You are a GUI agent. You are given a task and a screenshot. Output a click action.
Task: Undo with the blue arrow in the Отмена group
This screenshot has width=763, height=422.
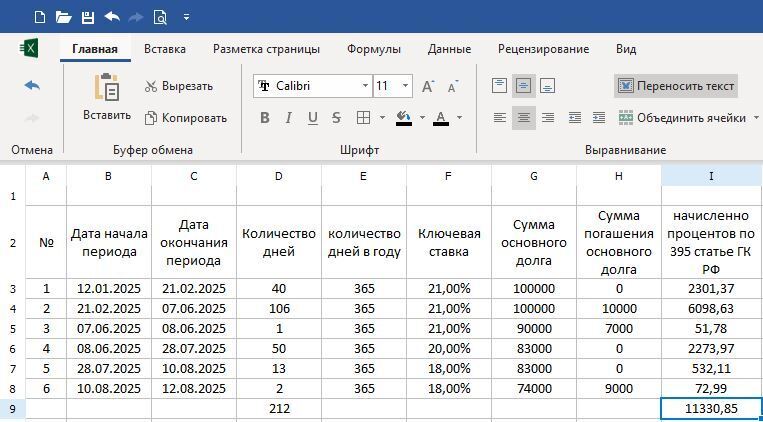pyautogui.click(x=32, y=86)
